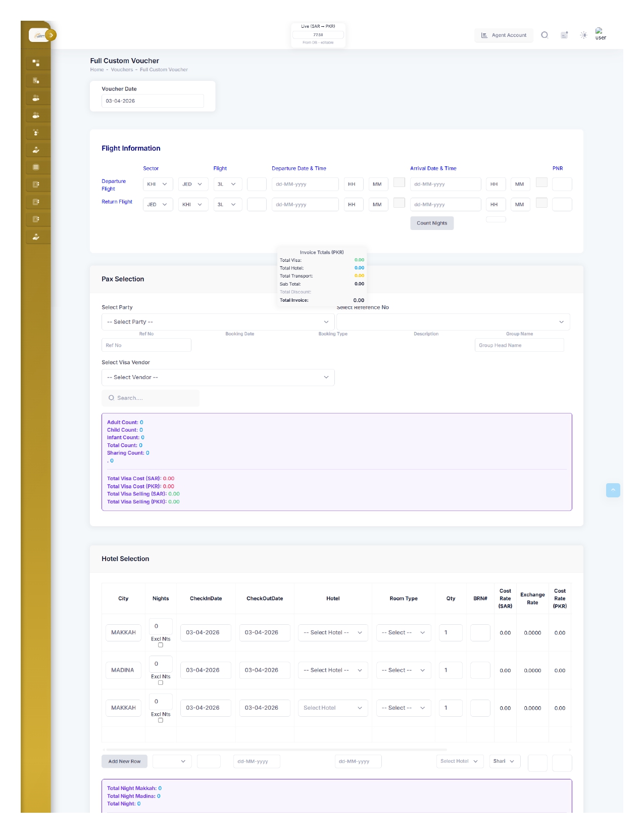The width and height of the screenshot is (644, 834).
Task: Check Excl Nts for the MADINA row
Action: (x=161, y=683)
